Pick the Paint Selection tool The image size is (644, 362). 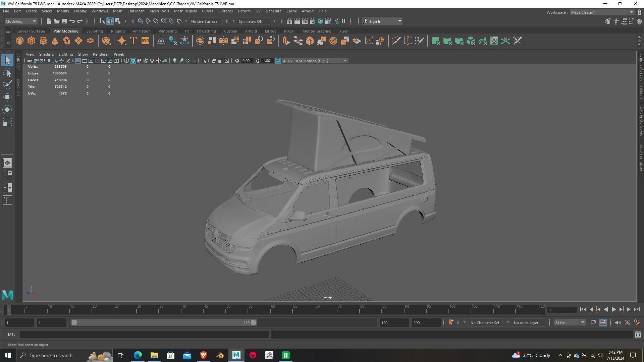coord(7,85)
